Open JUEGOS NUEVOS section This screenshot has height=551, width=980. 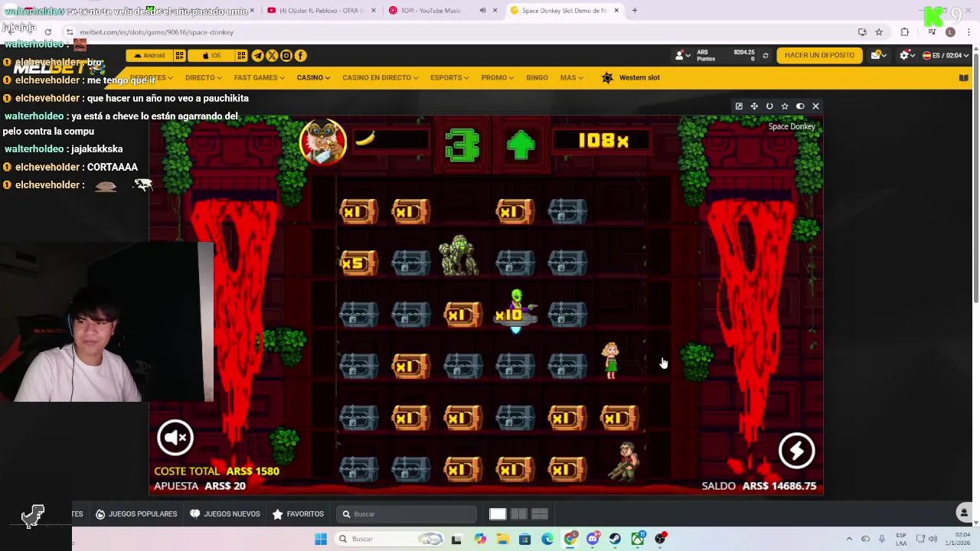tap(224, 514)
